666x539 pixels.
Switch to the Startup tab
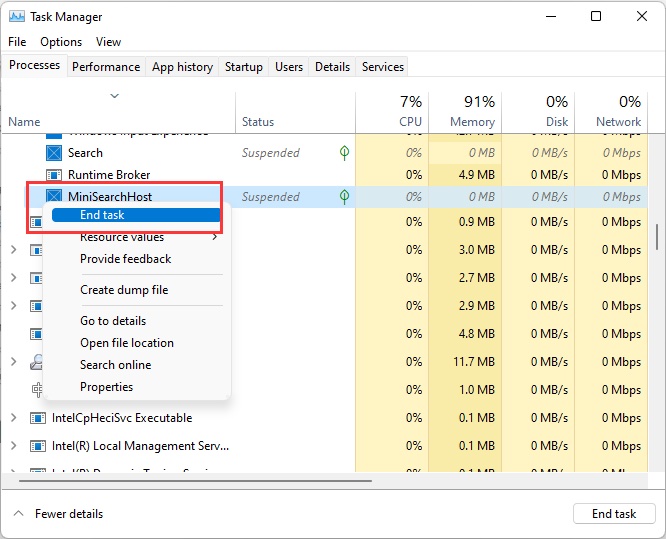[x=244, y=67]
